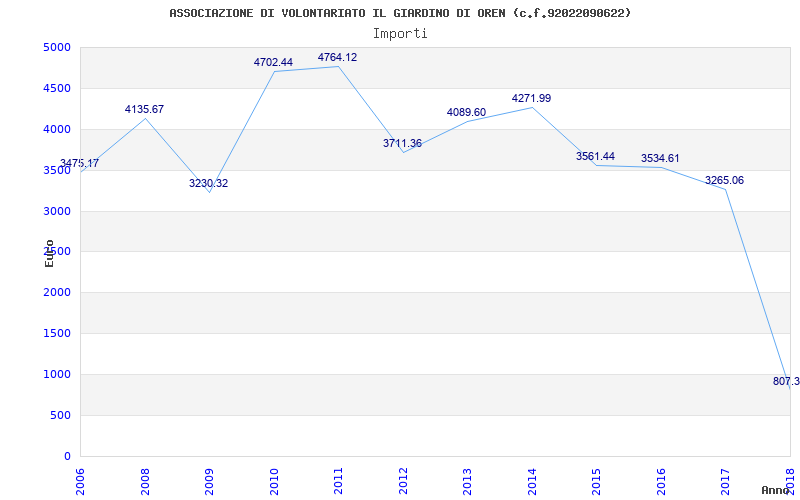Click the 807.3 end point label
The height and width of the screenshot is (500, 800).
786,381
